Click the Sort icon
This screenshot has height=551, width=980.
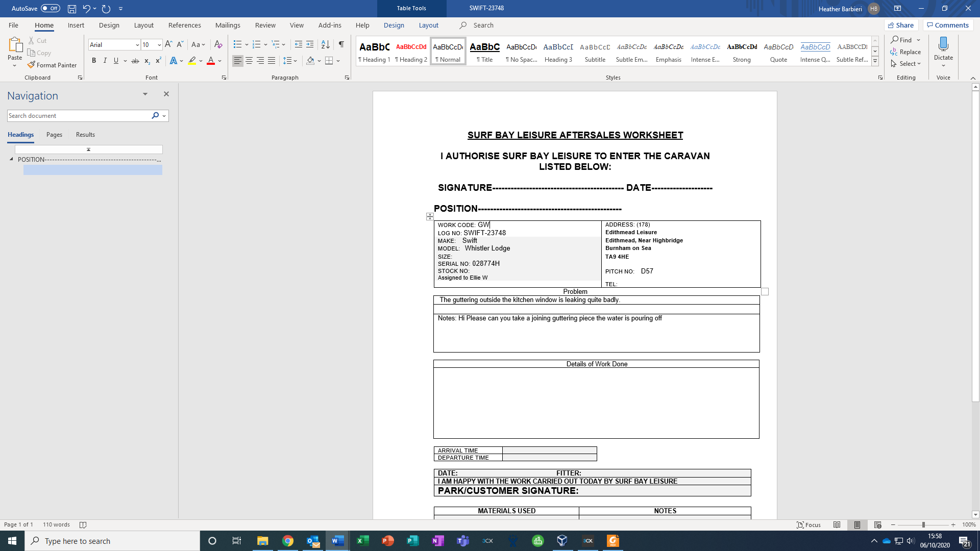coord(325,44)
